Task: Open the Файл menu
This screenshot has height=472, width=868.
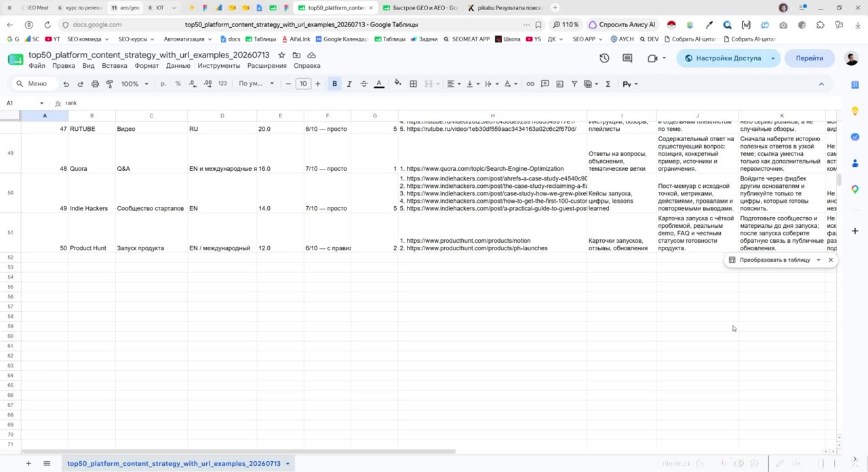Action: click(x=37, y=66)
